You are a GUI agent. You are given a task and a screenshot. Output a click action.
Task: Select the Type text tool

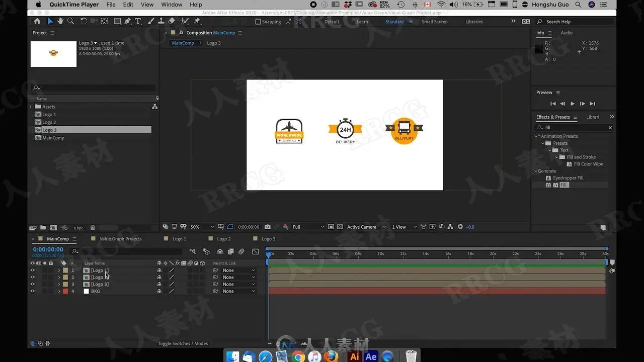point(138,21)
